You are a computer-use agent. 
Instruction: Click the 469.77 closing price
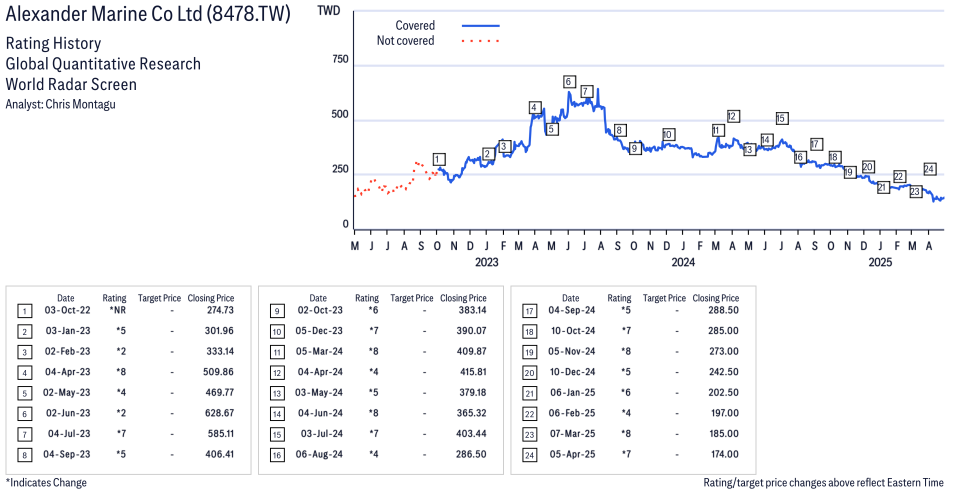pyautogui.click(x=220, y=393)
